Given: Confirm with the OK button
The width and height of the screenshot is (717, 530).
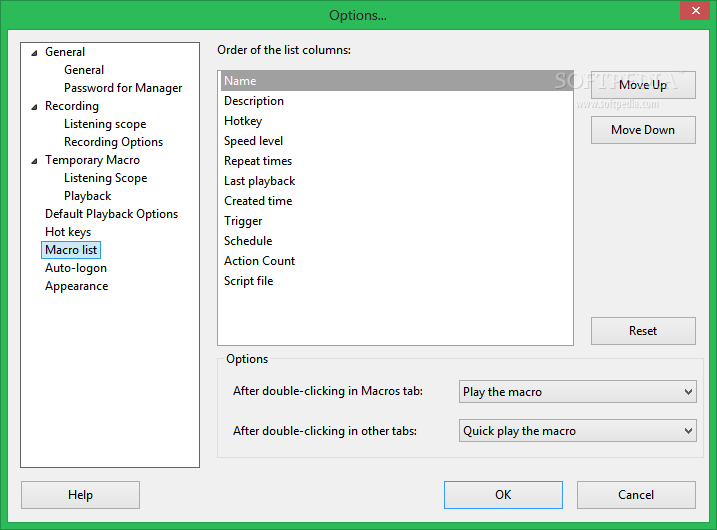Looking at the screenshot, I should coord(503,495).
